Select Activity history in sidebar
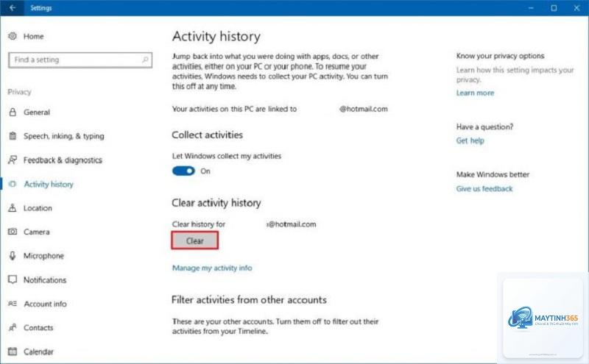The width and height of the screenshot is (589, 364). (49, 185)
